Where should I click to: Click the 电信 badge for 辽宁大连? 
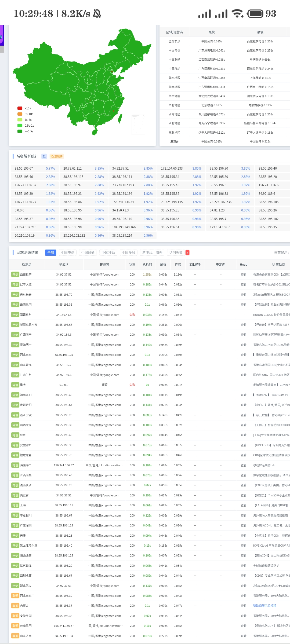[15, 284]
